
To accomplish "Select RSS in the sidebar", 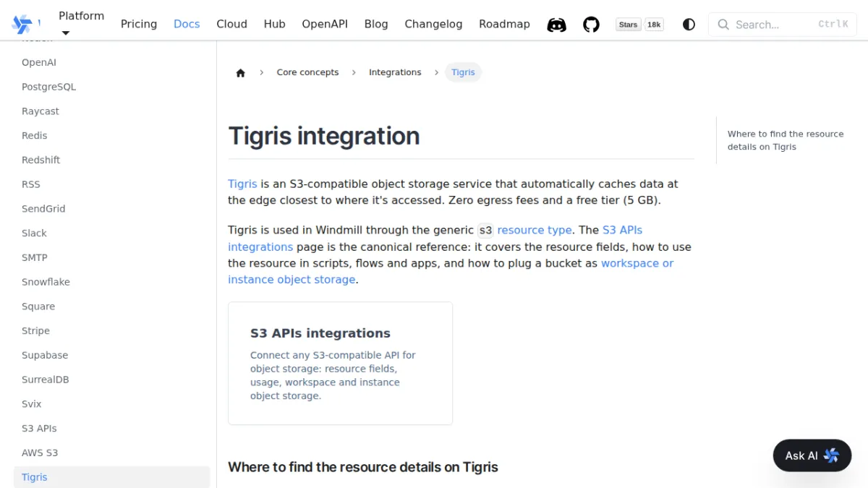I will [x=31, y=184].
